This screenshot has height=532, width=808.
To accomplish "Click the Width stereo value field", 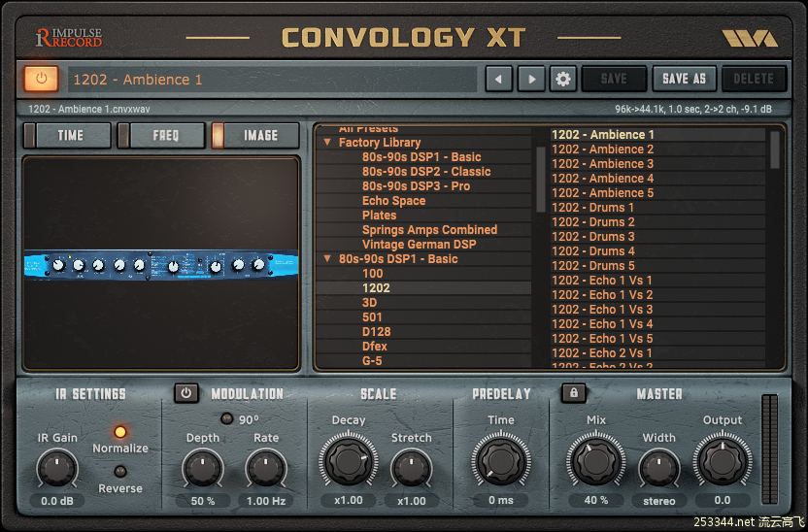I will pos(659,501).
